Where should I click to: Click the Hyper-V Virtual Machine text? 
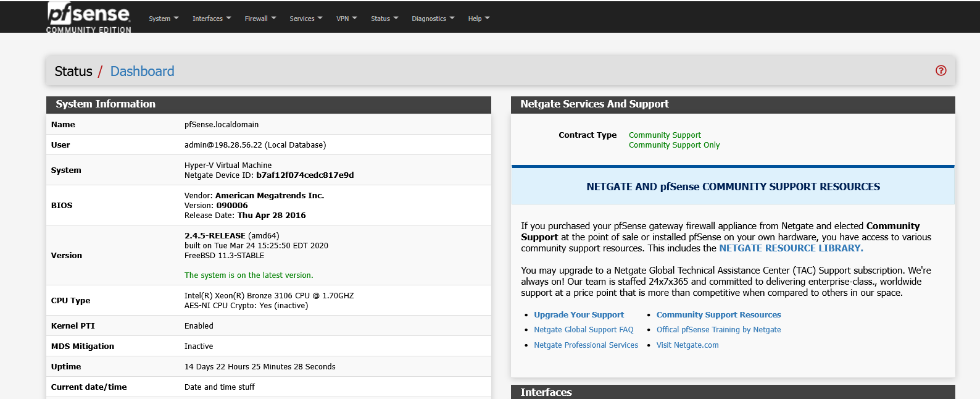228,166
